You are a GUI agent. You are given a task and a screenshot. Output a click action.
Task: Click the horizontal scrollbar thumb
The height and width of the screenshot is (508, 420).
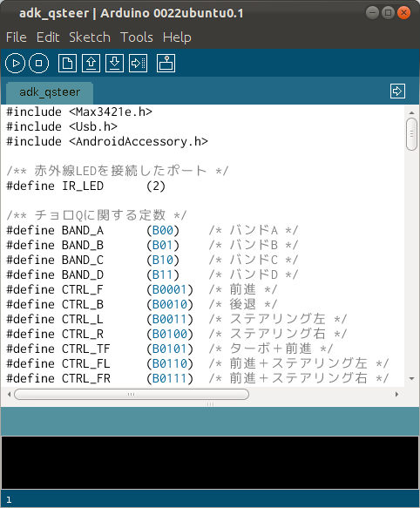pyautogui.click(x=132, y=394)
